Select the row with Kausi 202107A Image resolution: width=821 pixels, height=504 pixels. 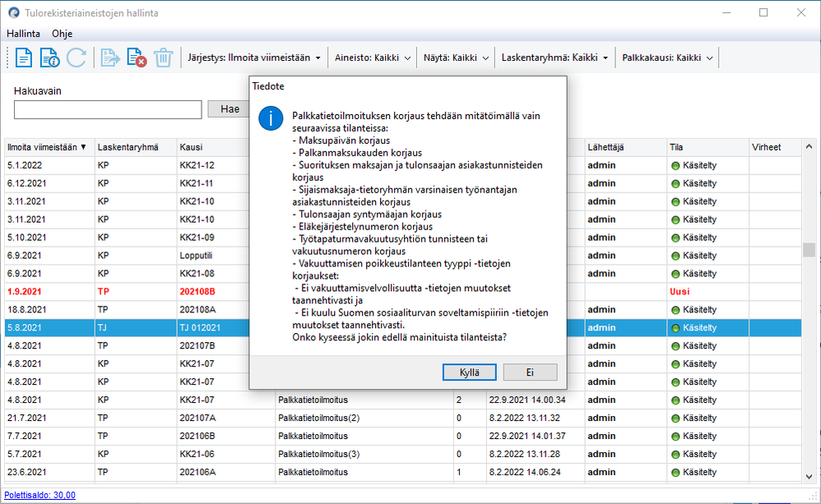coord(403,418)
